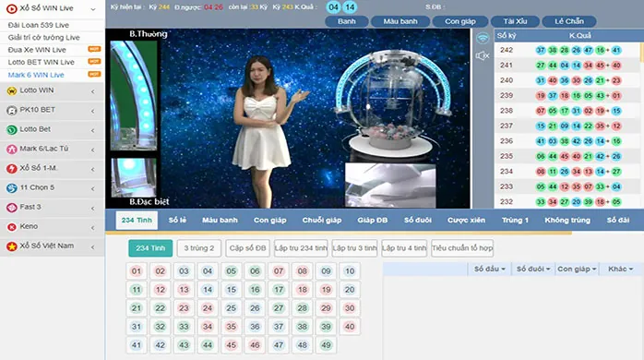This screenshot has height=360, width=644.
Task: Click HOT badge next to Mark 6 WIN Live
Action: (x=94, y=74)
